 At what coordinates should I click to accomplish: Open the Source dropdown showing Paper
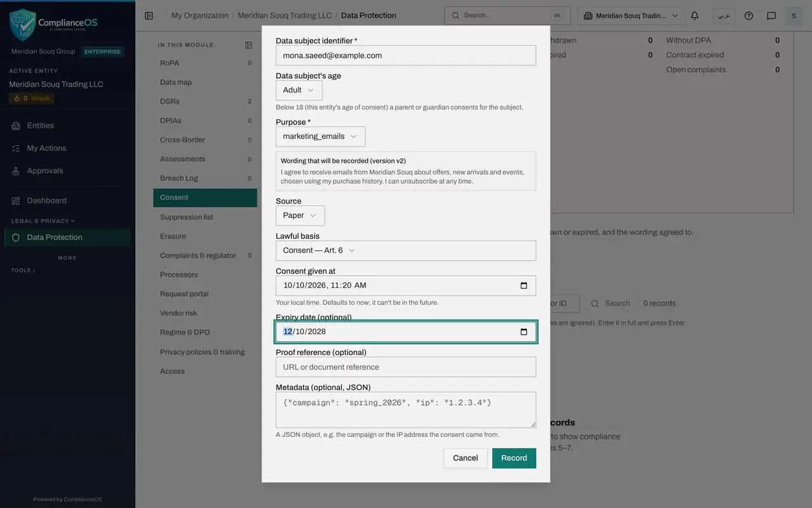coord(300,215)
